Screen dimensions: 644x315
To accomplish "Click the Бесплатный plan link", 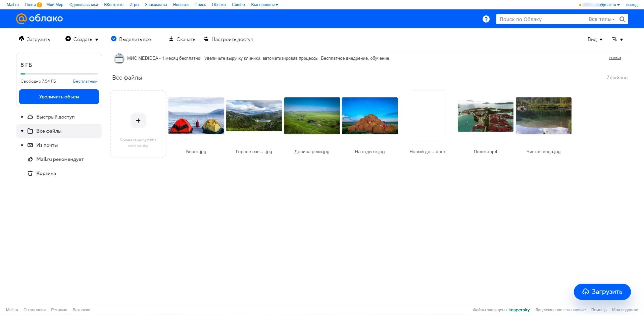I will click(x=85, y=81).
